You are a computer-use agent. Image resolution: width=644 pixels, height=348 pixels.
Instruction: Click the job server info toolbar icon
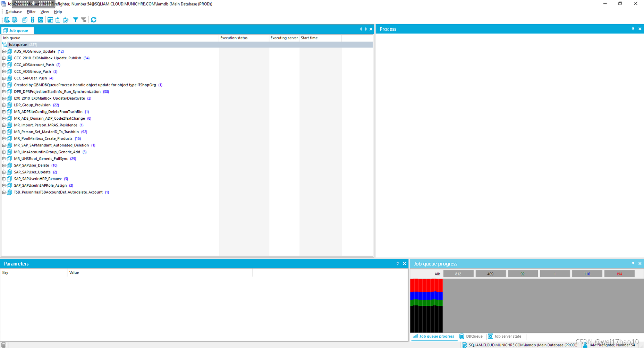33,20
